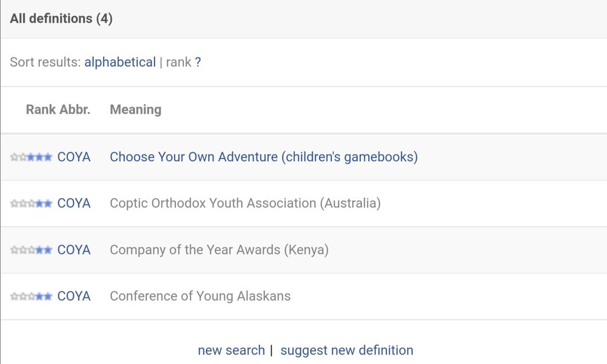Click the Rank Abbr. column header
The width and height of the screenshot is (607, 364).
(58, 109)
